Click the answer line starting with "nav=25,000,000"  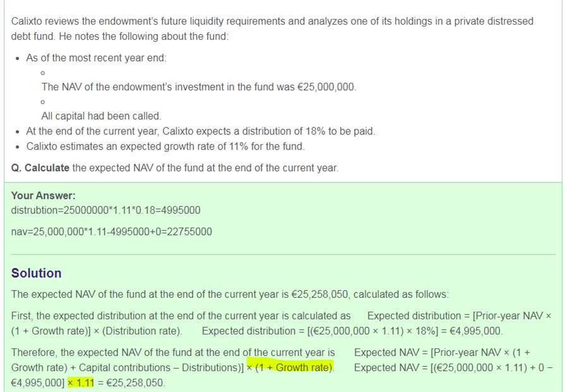pos(111,232)
